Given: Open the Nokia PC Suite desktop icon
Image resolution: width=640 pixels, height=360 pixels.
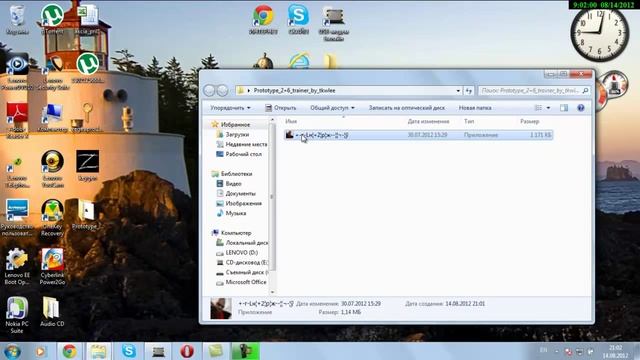Looking at the screenshot, I should tap(17, 315).
